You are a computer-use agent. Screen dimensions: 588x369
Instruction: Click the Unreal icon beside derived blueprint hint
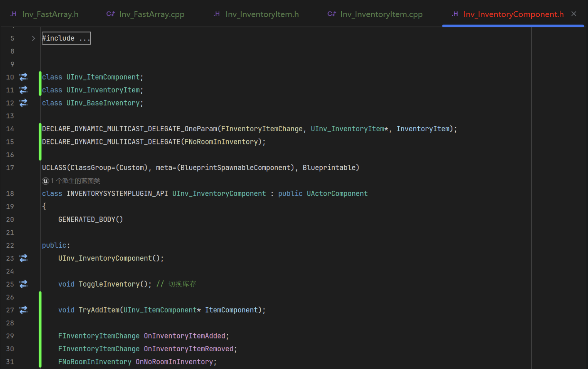pos(46,181)
